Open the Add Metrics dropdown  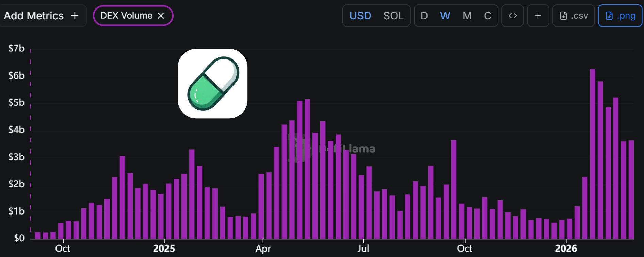coord(41,16)
